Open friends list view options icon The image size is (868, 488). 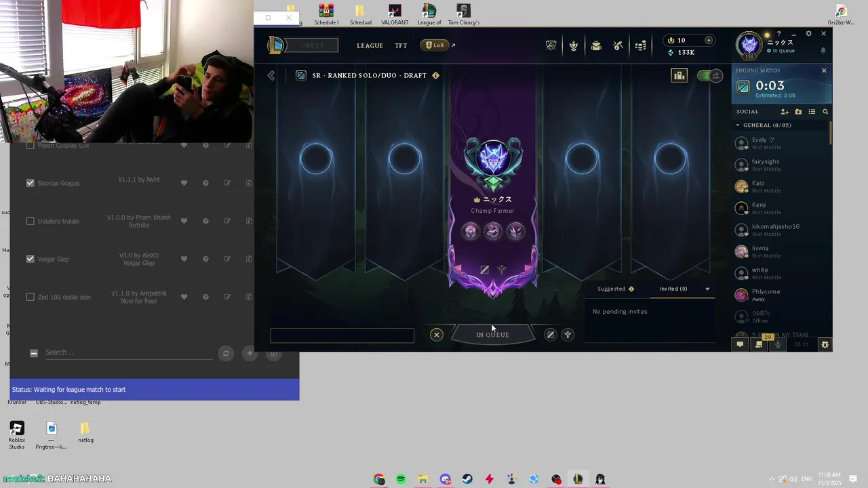pos(812,112)
